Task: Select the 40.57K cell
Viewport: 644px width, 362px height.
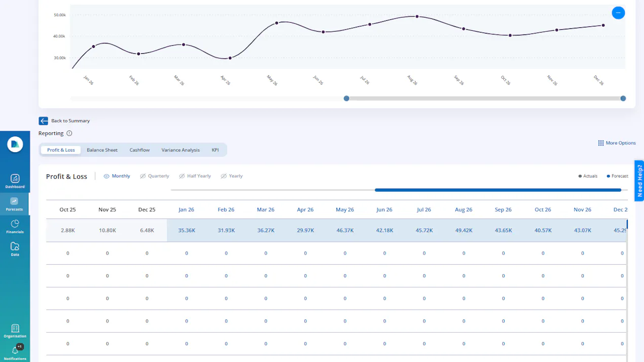Action: (543, 230)
